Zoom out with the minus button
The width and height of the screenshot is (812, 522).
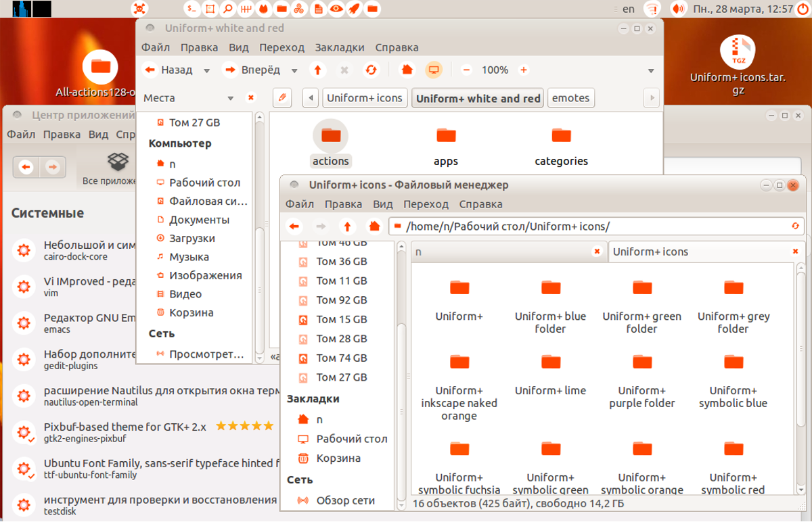tap(466, 70)
